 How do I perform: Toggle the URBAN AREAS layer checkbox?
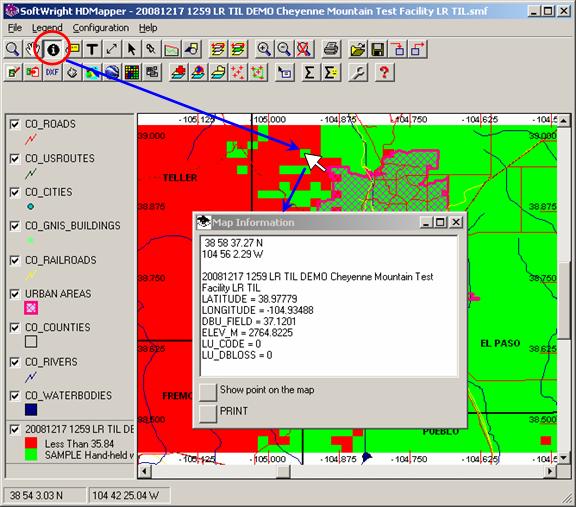tap(14, 294)
